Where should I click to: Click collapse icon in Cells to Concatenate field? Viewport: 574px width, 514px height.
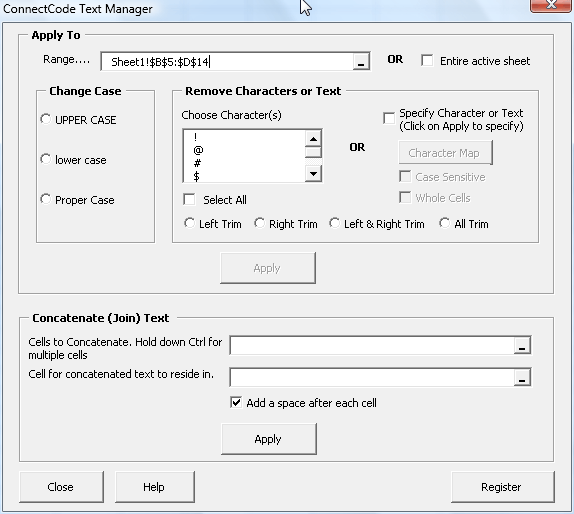click(522, 345)
